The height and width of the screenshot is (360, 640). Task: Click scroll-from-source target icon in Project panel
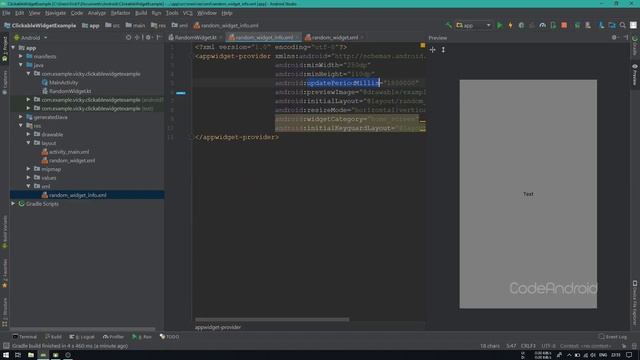(x=129, y=38)
